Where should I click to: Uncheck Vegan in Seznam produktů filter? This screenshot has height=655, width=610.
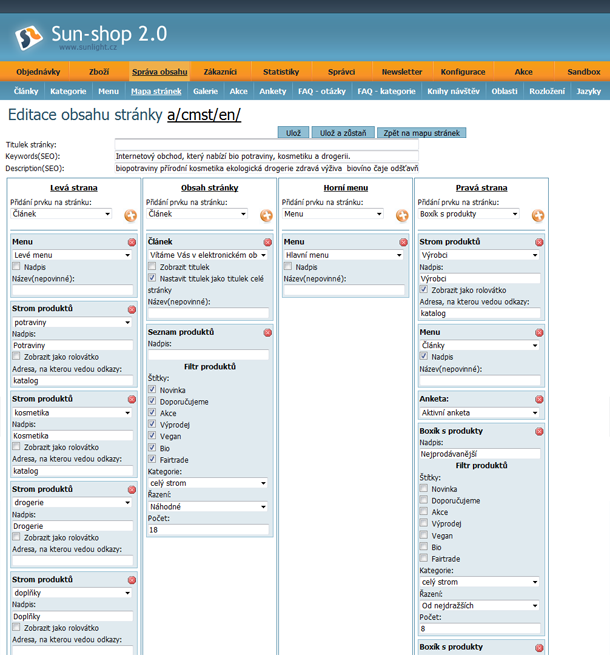[x=152, y=436]
